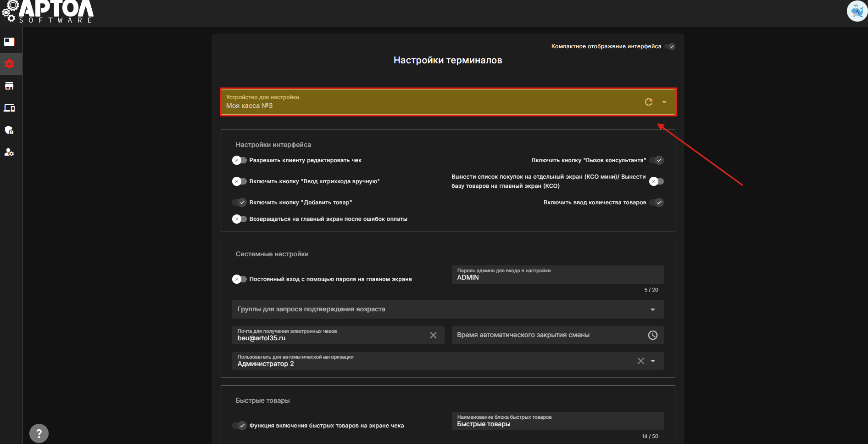Toggle compact interface display switch
This screenshot has height=444, width=868.
(x=670, y=46)
